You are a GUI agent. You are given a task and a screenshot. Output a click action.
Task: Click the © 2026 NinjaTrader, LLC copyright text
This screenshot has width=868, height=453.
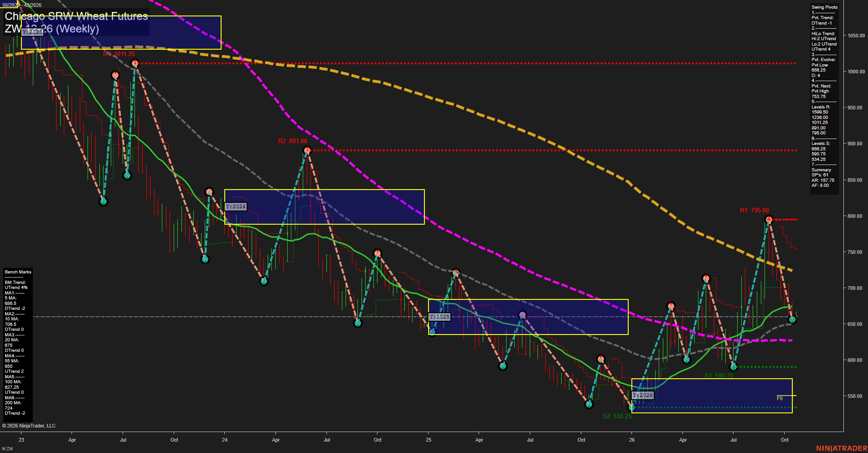click(29, 426)
